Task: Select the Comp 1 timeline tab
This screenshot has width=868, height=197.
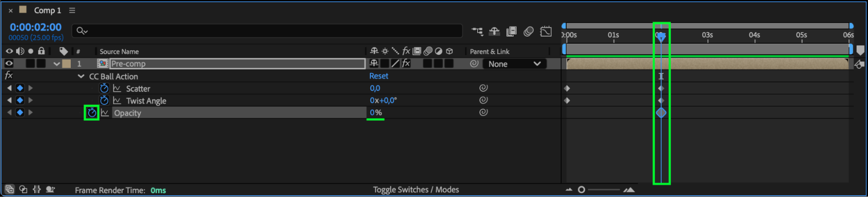Action: tap(47, 10)
